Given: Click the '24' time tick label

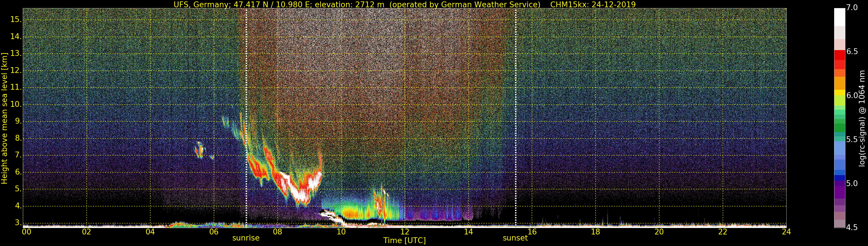Looking at the screenshot, I should click(x=786, y=232).
